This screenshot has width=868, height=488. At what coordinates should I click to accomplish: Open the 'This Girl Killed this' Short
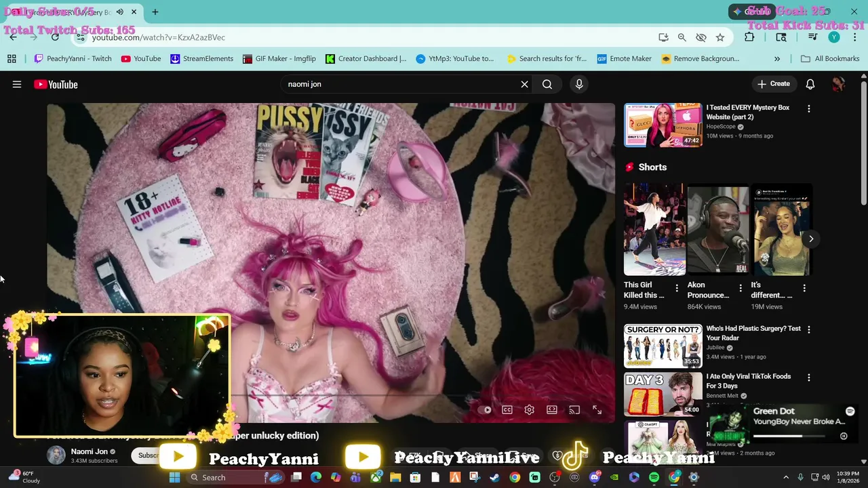(x=654, y=229)
